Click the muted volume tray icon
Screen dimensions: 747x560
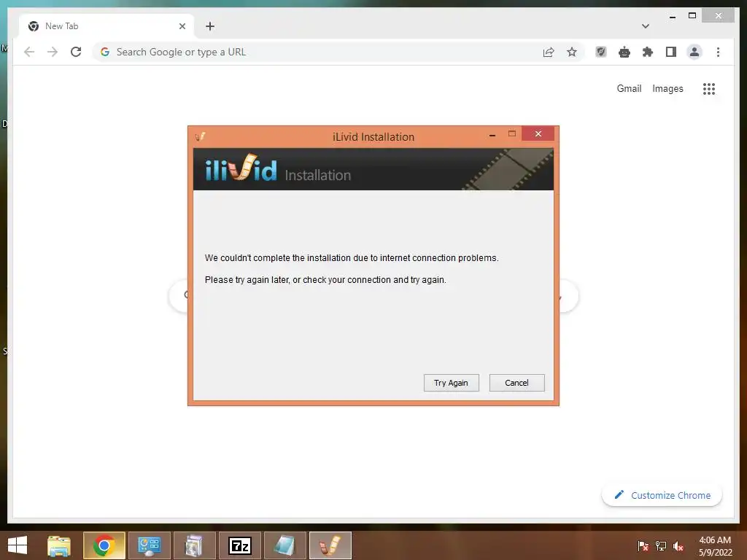678,546
